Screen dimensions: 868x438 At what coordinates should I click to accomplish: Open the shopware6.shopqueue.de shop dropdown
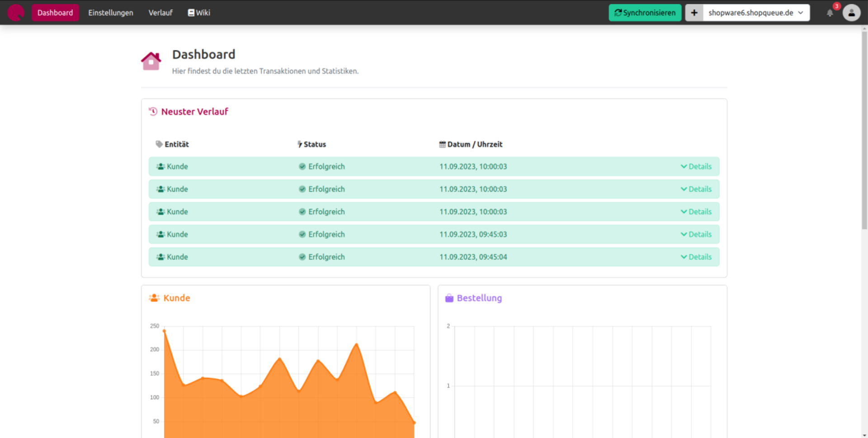coord(755,13)
